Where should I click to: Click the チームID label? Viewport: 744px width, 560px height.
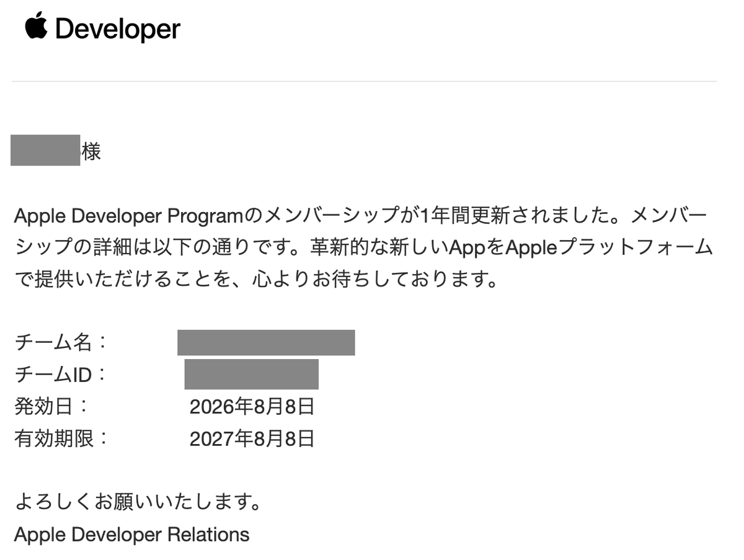point(60,375)
